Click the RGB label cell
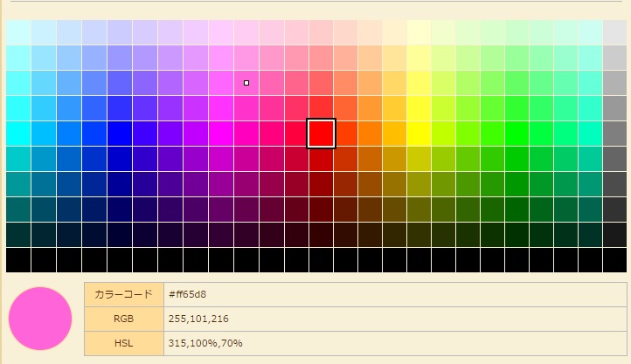The width and height of the screenshot is (631, 364). coord(124,319)
